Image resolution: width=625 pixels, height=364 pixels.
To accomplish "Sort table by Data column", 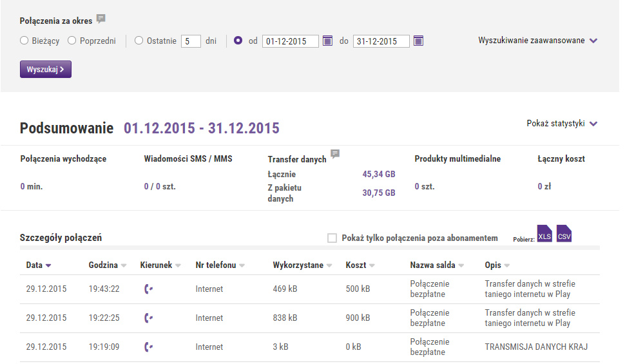I will (39, 265).
